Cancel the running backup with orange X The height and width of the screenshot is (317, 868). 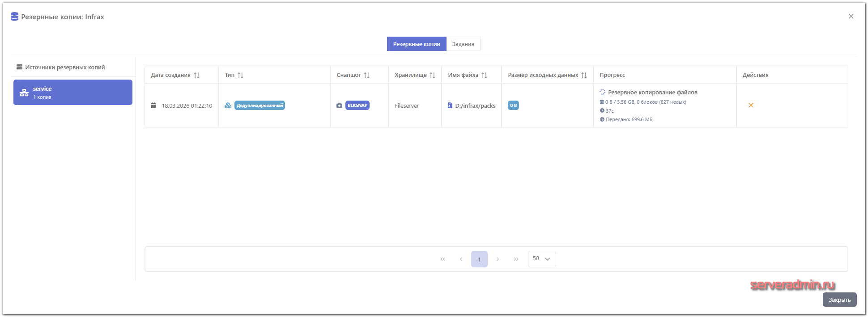(x=751, y=106)
